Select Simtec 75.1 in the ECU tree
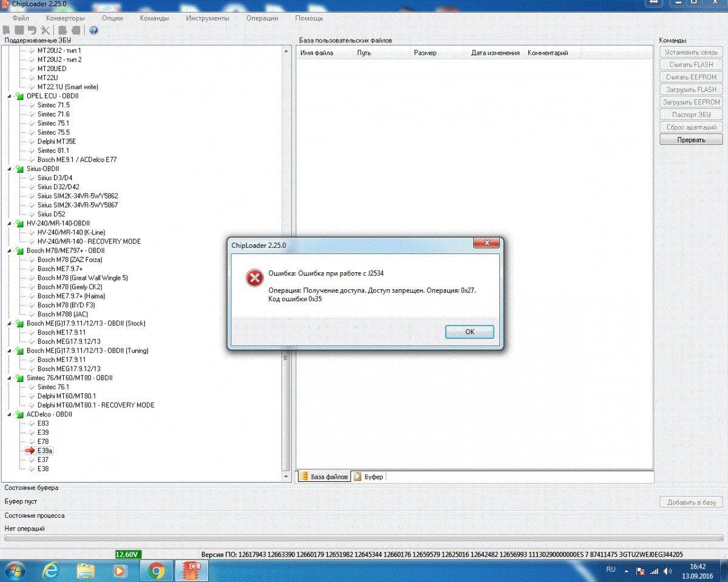The image size is (728, 582). click(53, 123)
